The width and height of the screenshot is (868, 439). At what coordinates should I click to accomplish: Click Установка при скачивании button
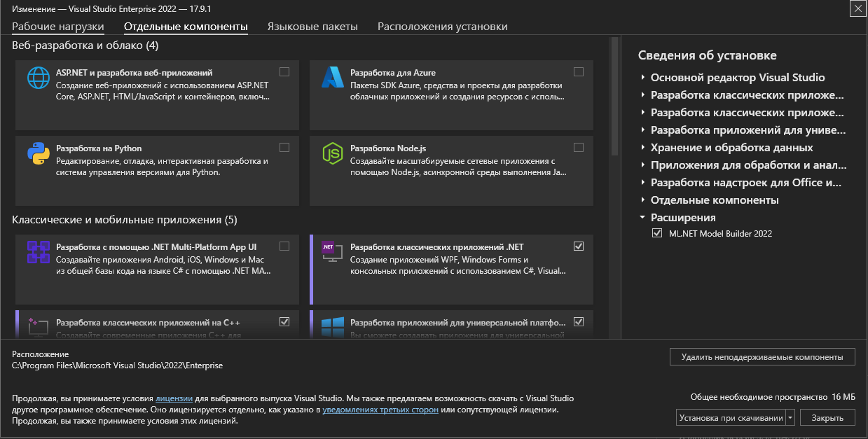click(731, 418)
